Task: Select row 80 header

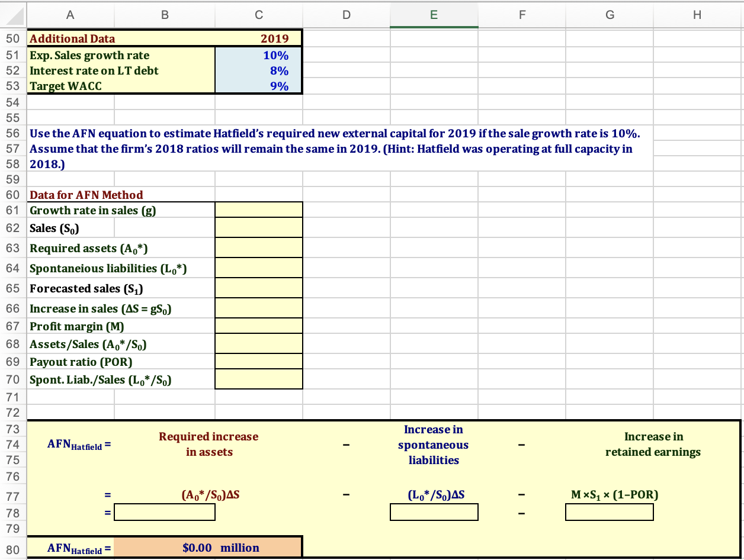Action: point(13,549)
